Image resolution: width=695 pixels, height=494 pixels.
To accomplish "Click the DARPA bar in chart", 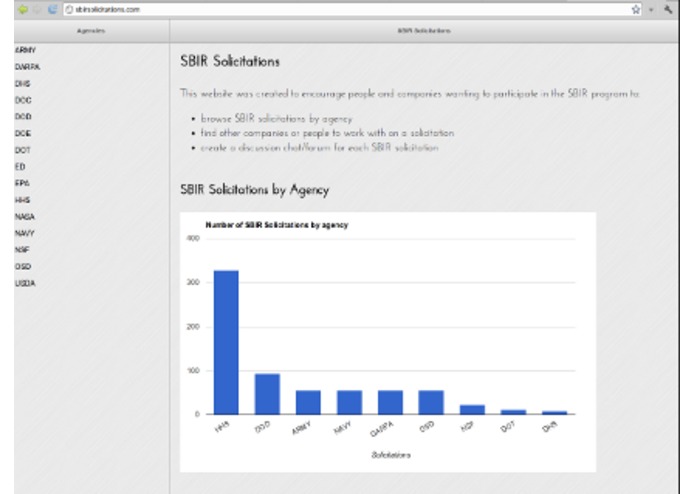I will [x=390, y=402].
